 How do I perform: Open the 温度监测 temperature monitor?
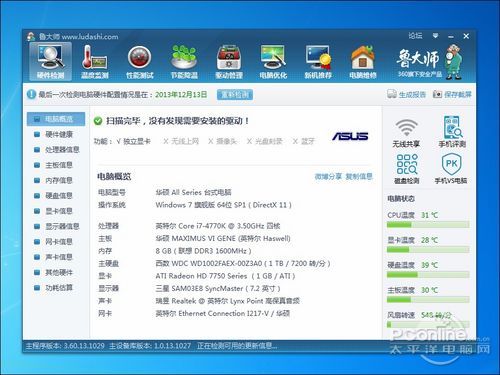(95, 61)
